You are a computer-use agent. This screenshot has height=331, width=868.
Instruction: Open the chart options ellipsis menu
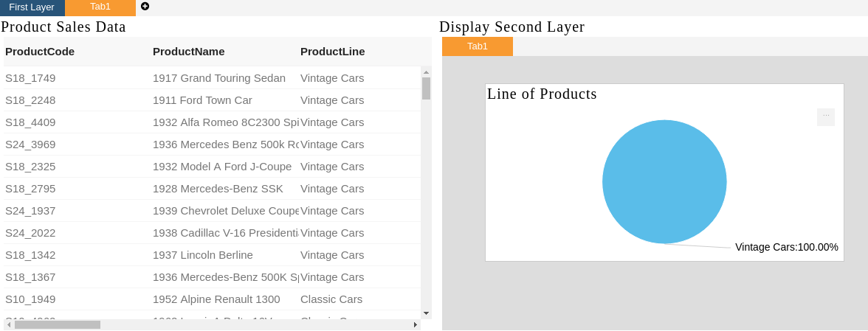click(826, 116)
